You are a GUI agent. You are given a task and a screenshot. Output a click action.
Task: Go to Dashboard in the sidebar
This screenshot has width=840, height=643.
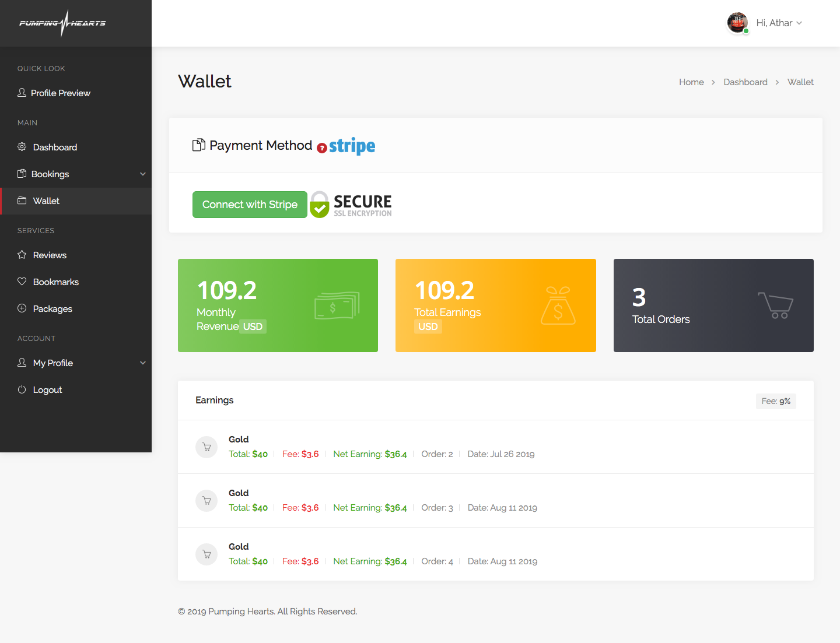[x=76, y=147]
